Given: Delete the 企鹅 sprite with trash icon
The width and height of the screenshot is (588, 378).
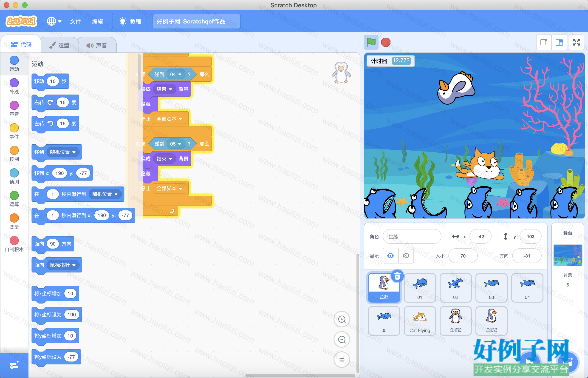Looking at the screenshot, I should (397, 277).
